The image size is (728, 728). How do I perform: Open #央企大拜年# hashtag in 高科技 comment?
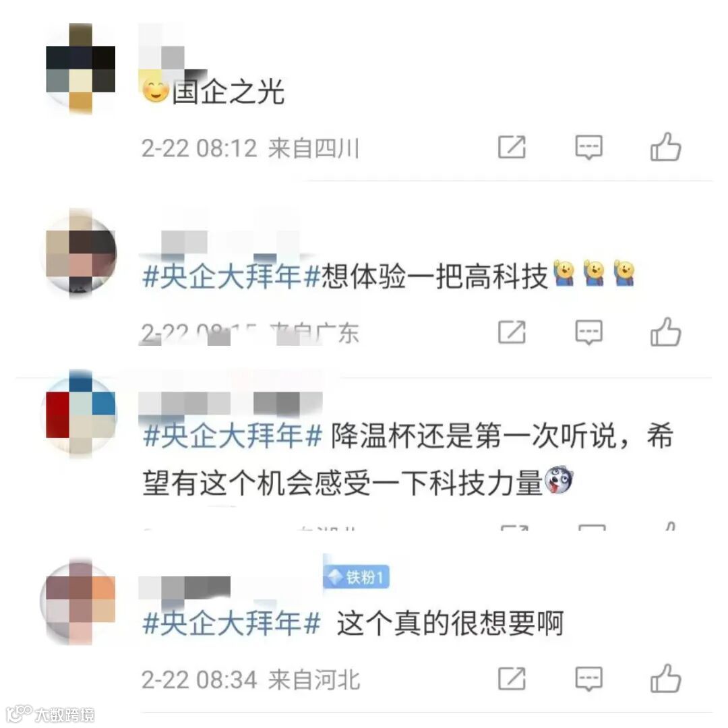231,276
